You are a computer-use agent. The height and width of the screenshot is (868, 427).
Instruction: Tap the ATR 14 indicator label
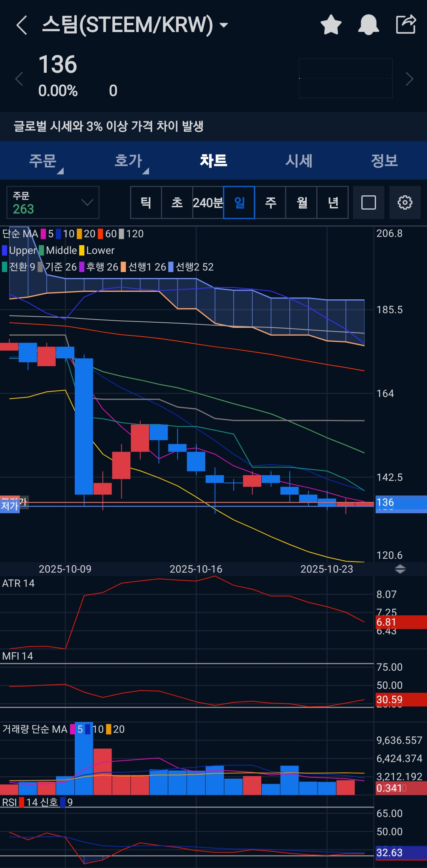(18, 583)
